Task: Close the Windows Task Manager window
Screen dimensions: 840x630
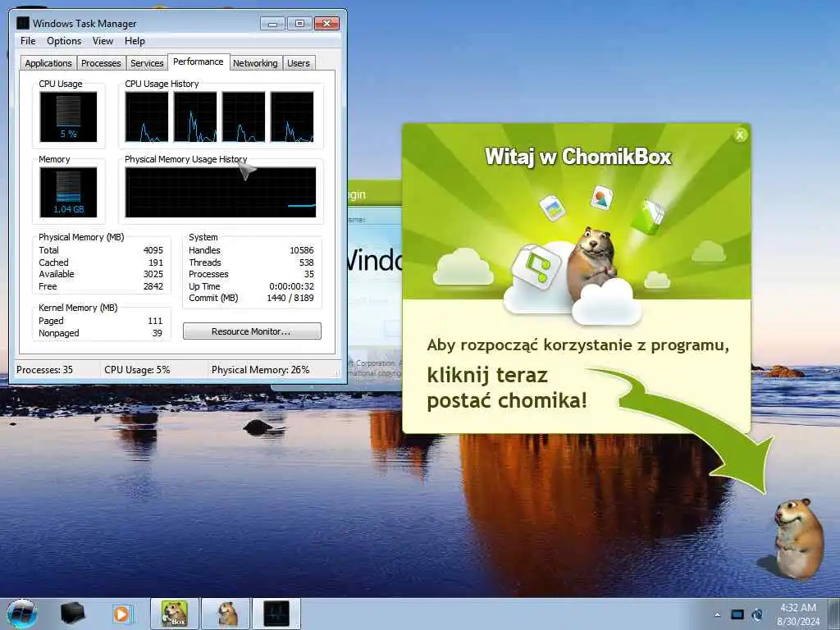Action: [326, 24]
